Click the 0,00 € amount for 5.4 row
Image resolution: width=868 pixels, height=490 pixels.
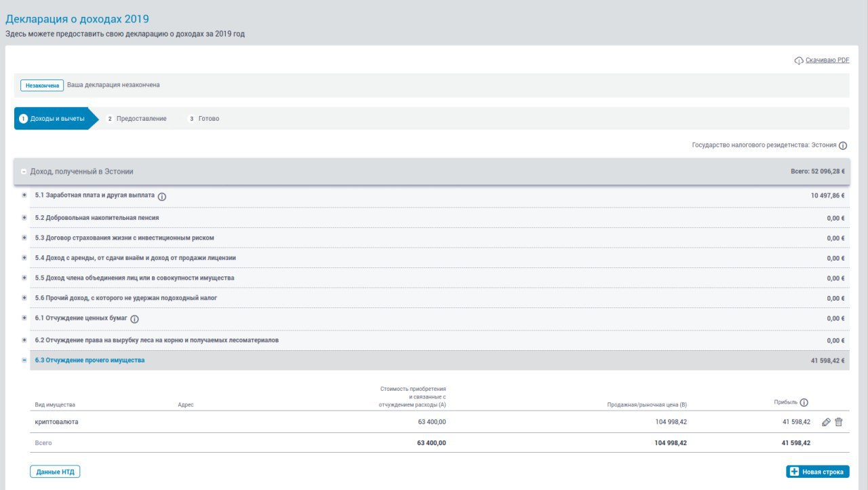835,258
